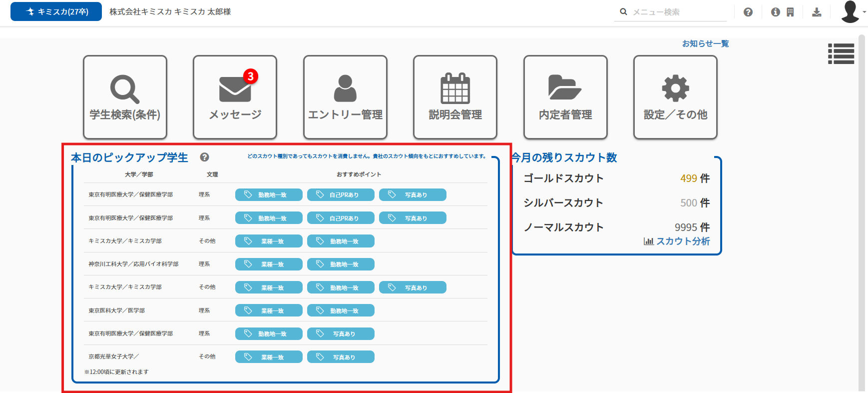Click the info icon in top bar
868x393 pixels.
pos(775,12)
